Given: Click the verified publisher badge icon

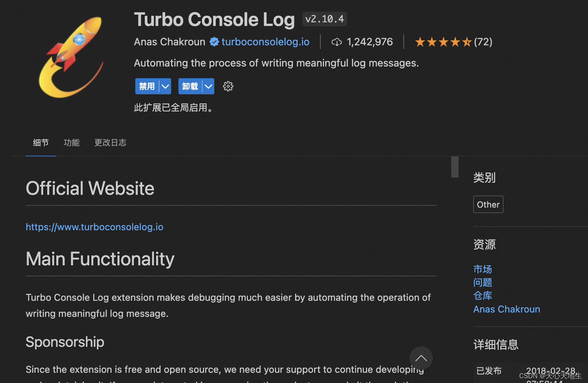Looking at the screenshot, I should pos(214,42).
